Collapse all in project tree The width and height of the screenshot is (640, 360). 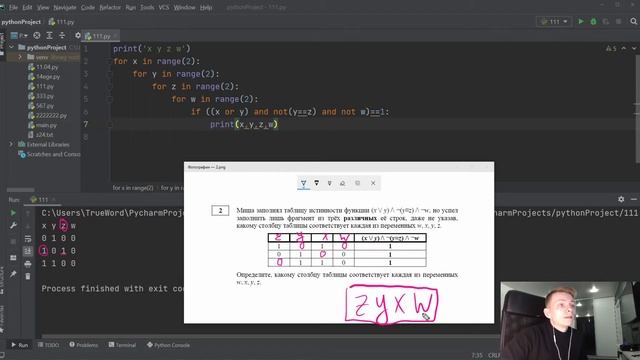point(62,36)
